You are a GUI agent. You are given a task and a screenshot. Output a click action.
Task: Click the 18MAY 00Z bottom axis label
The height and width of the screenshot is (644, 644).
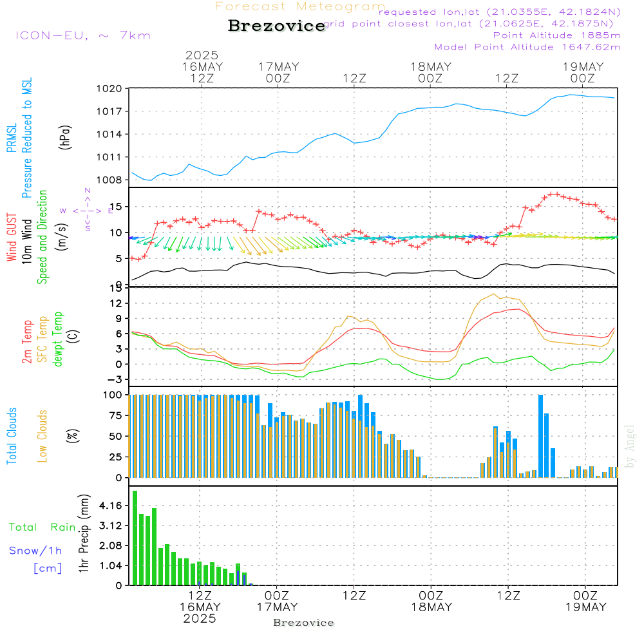pyautogui.click(x=431, y=601)
